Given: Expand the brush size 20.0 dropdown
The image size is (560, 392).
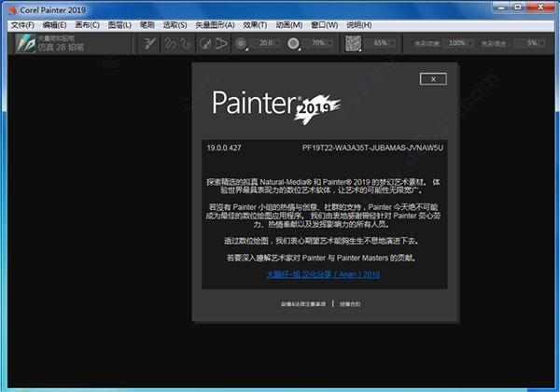Looking at the screenshot, I should click(x=276, y=44).
